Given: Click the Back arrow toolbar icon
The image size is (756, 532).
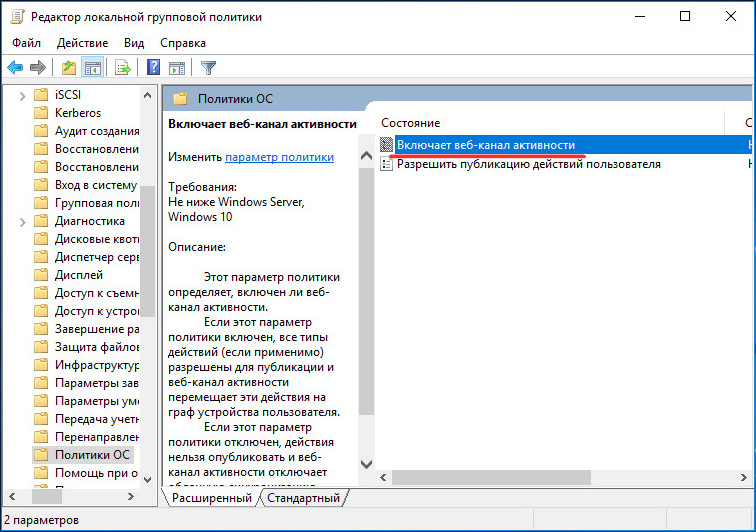Looking at the screenshot, I should pos(15,68).
